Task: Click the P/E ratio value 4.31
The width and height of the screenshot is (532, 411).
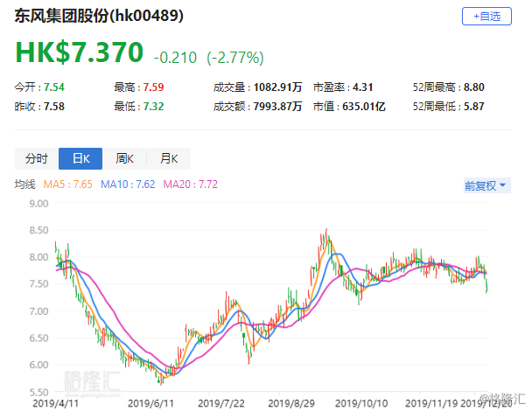Action: pos(363,87)
